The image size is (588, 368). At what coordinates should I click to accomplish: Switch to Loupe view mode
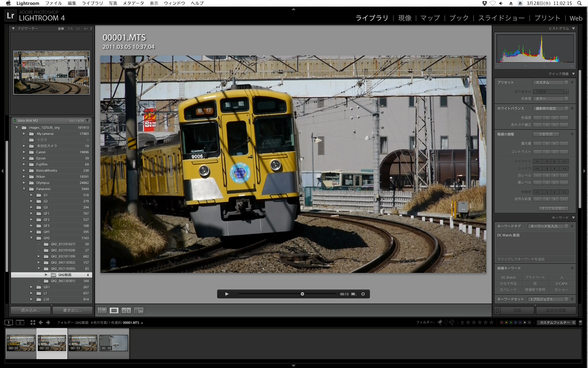tap(114, 310)
